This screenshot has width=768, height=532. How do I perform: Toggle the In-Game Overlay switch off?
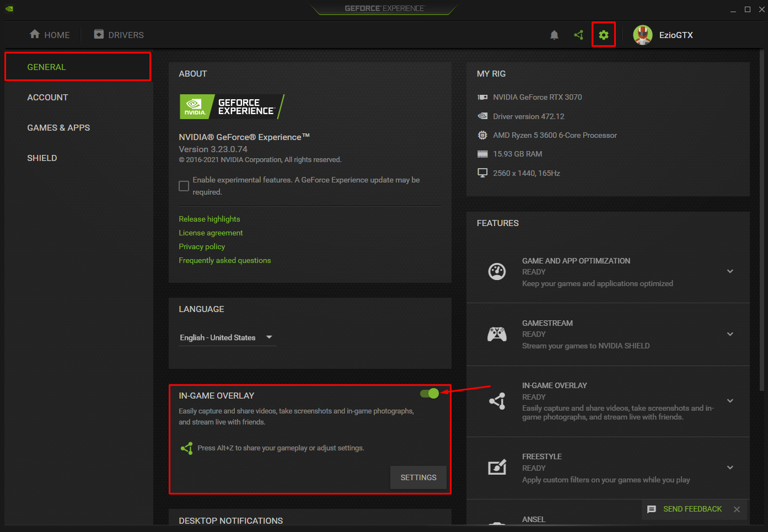tap(429, 393)
